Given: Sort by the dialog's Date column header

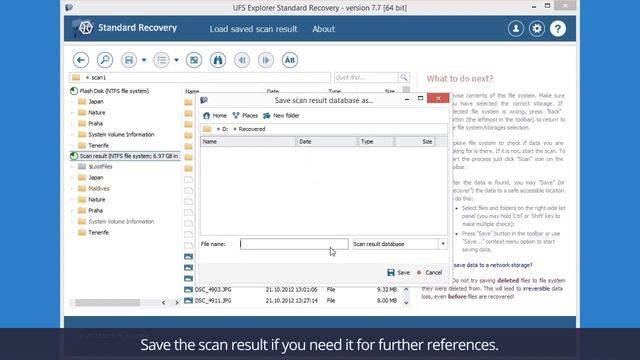Looking at the screenshot, I should click(x=327, y=142).
